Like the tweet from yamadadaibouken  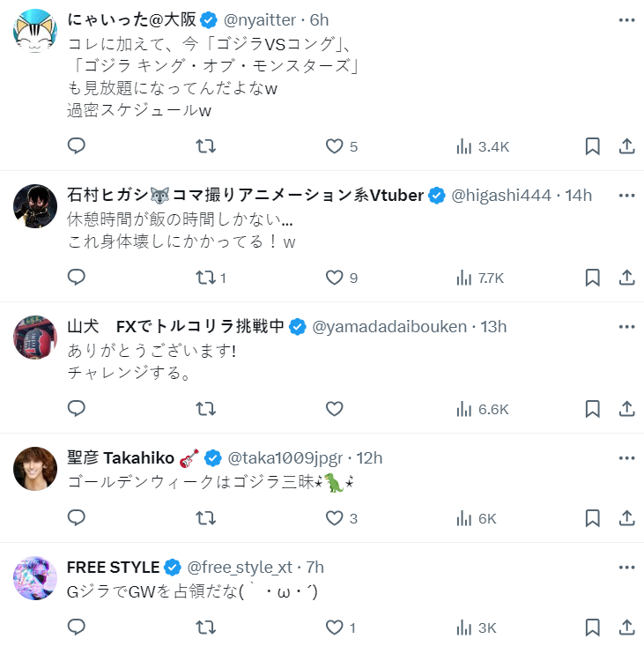(334, 409)
